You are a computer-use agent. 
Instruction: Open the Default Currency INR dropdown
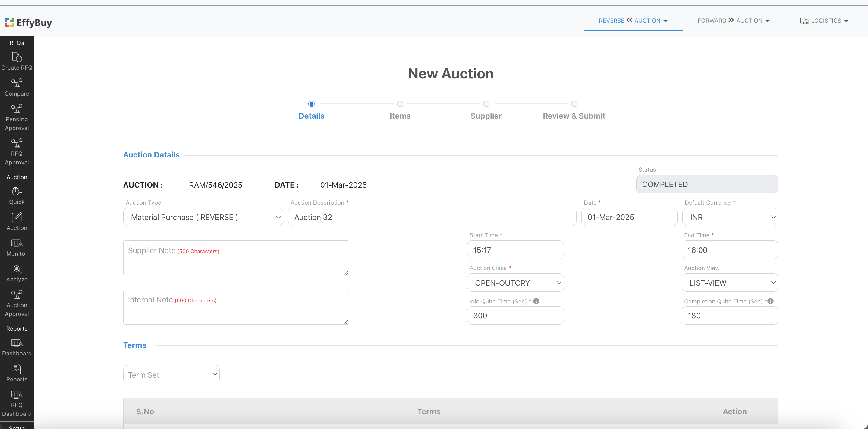[x=730, y=217]
